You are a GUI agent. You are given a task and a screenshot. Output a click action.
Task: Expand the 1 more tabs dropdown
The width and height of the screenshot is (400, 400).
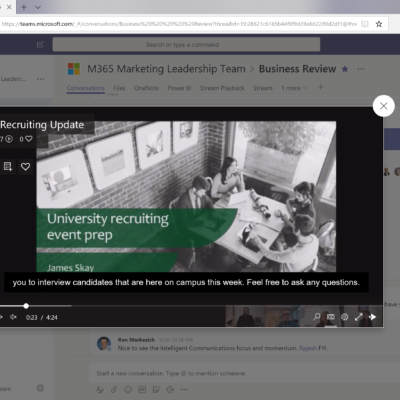tap(294, 88)
